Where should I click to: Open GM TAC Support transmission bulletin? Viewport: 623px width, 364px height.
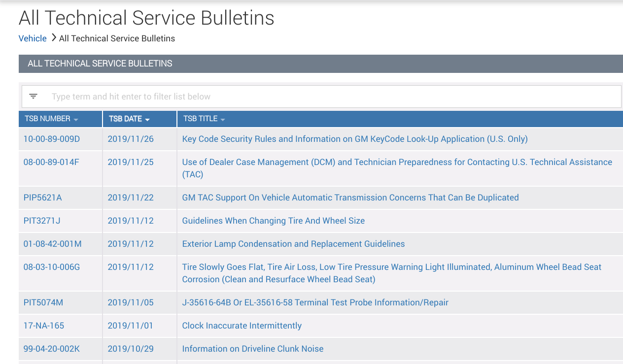tap(350, 198)
